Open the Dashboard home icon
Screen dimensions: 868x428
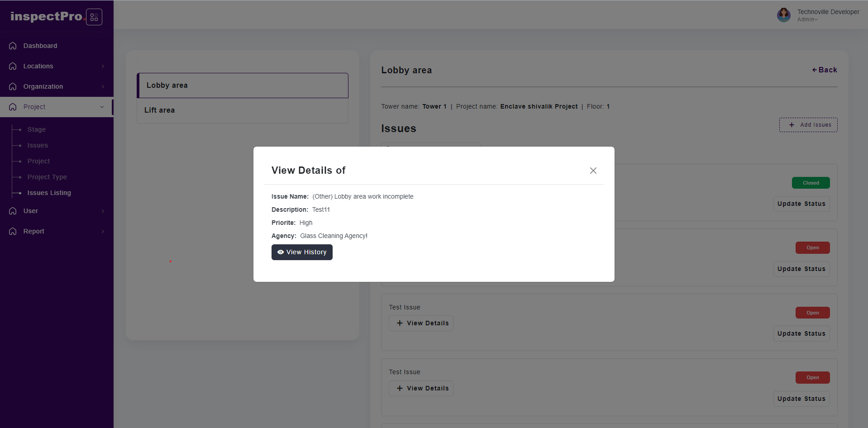click(13, 46)
